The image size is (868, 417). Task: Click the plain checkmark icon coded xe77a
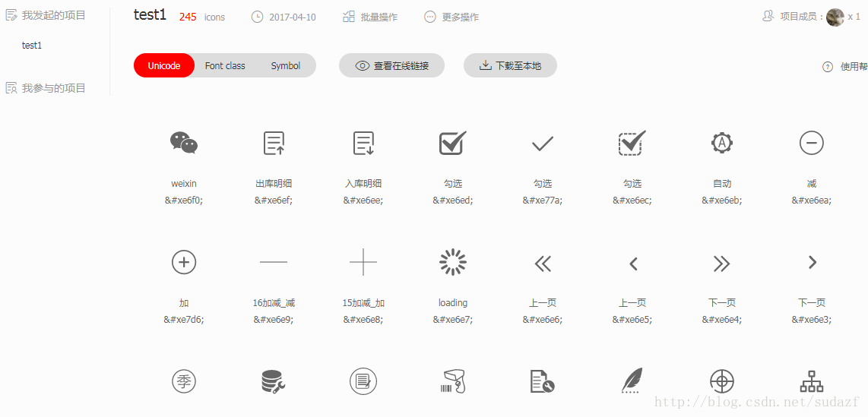(543, 144)
